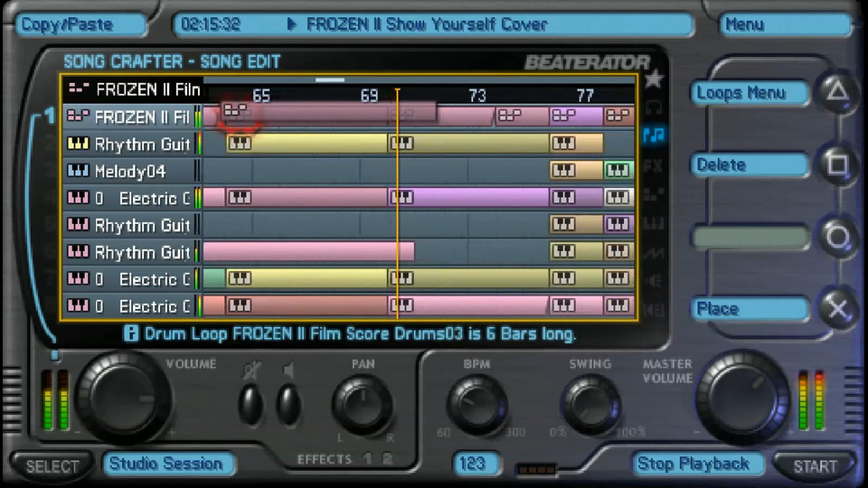Image resolution: width=868 pixels, height=488 pixels.
Task: Click the horizontal scroll indicator above the ruler
Action: tap(330, 80)
